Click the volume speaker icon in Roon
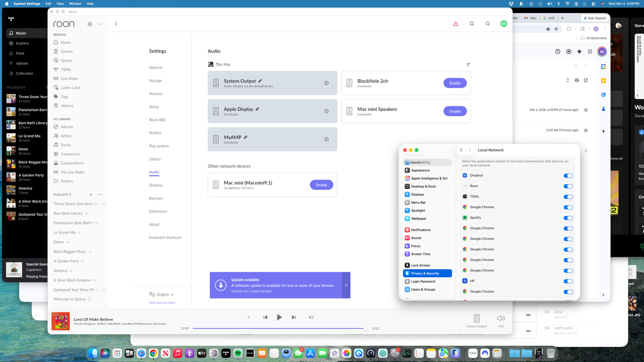 tap(500, 318)
